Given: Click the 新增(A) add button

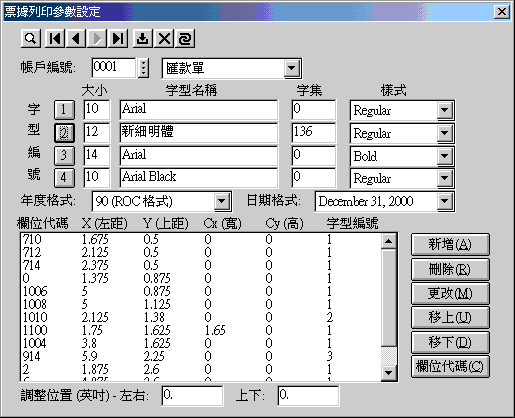Looking at the screenshot, I should pos(450,244).
